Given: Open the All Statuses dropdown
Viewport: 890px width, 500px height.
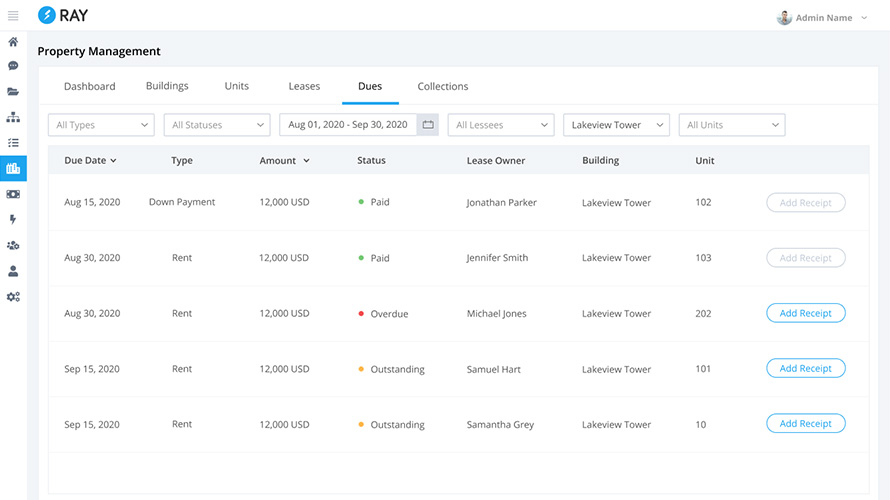Looking at the screenshot, I should [x=216, y=125].
